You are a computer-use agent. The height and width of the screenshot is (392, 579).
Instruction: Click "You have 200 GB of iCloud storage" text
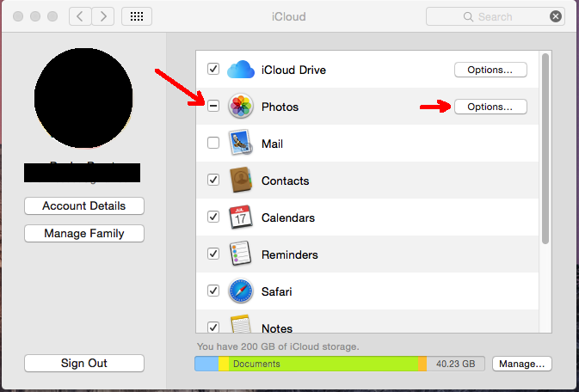tap(278, 346)
